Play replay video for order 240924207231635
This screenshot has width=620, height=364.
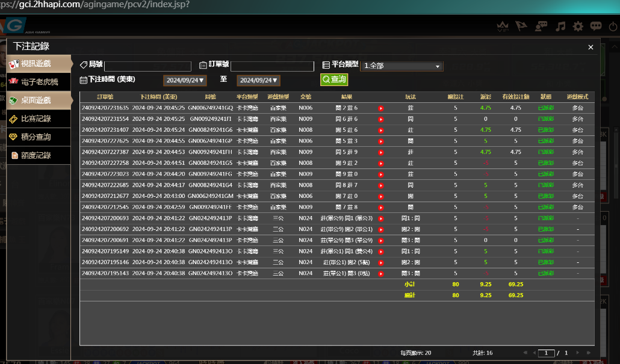tap(380, 108)
